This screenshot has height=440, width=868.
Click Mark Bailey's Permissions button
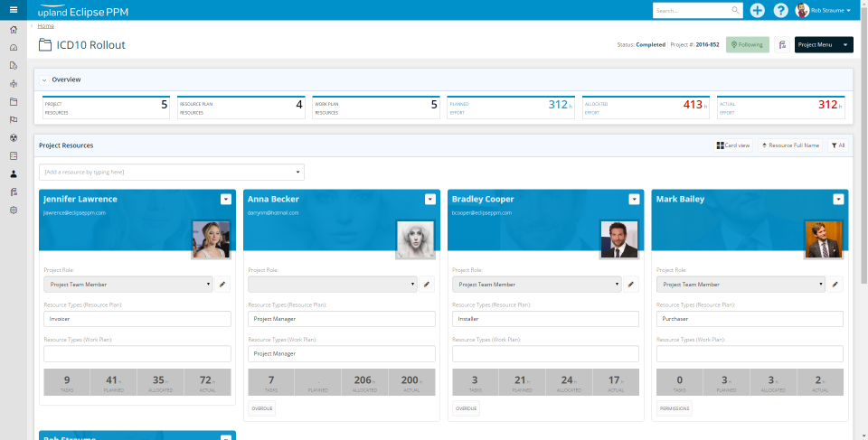[675, 408]
